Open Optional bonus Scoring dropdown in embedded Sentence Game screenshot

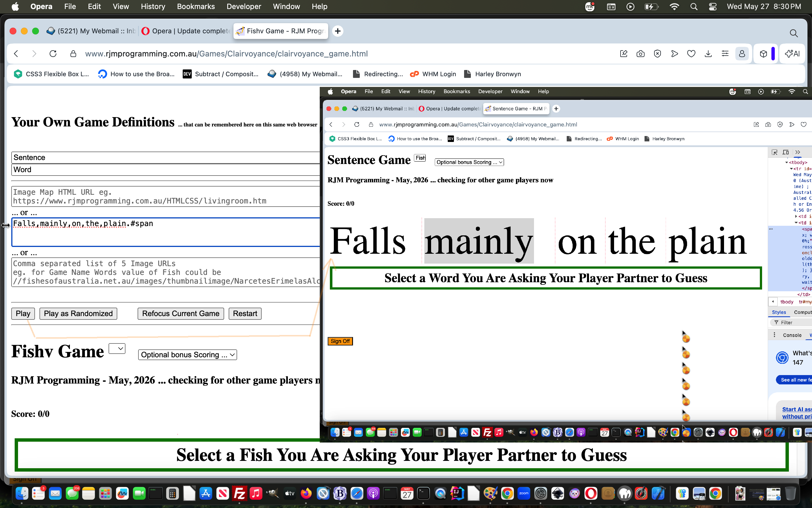click(469, 162)
